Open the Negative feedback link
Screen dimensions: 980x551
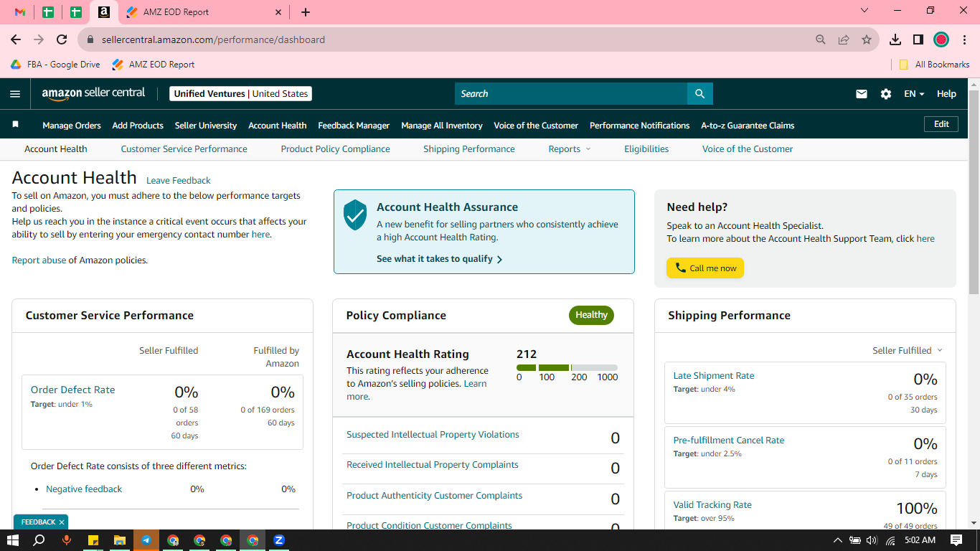click(84, 489)
